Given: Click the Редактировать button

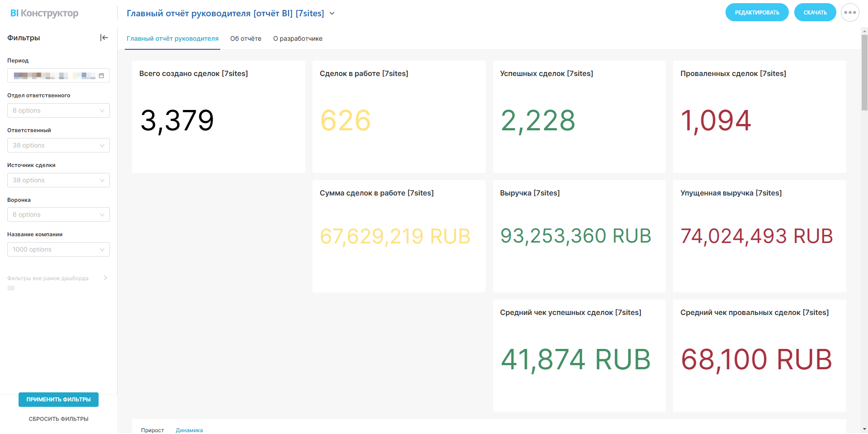Looking at the screenshot, I should pos(757,13).
